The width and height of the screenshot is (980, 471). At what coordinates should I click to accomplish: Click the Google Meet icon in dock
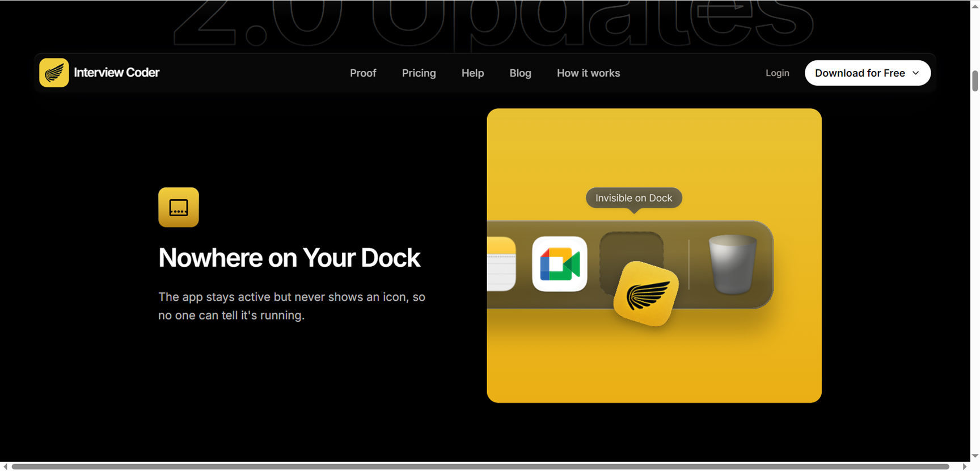pyautogui.click(x=560, y=264)
